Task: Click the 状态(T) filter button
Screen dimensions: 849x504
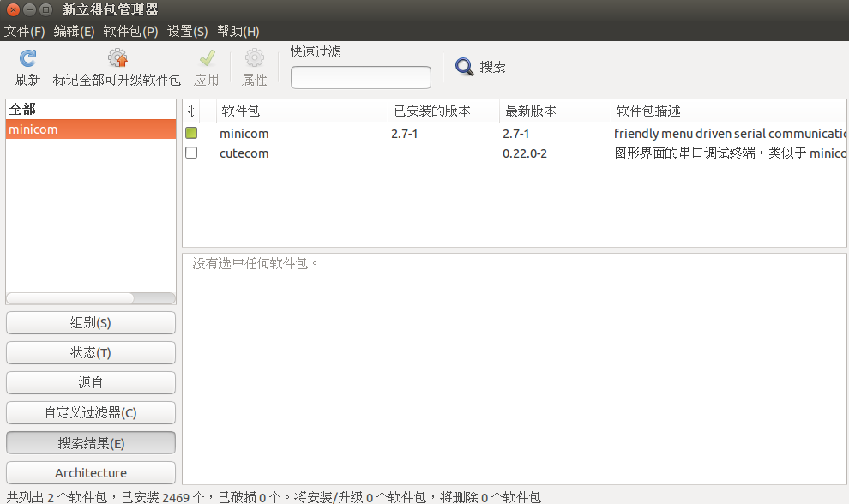Action: click(x=90, y=353)
